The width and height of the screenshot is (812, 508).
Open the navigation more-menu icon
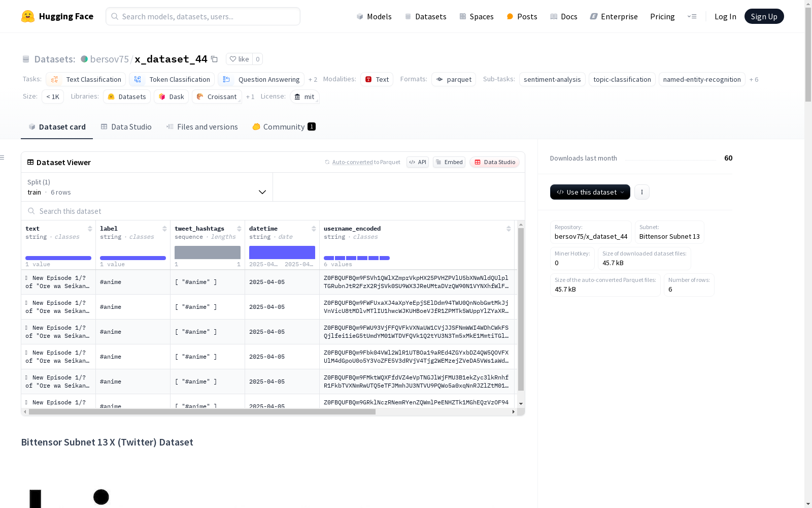click(x=692, y=16)
